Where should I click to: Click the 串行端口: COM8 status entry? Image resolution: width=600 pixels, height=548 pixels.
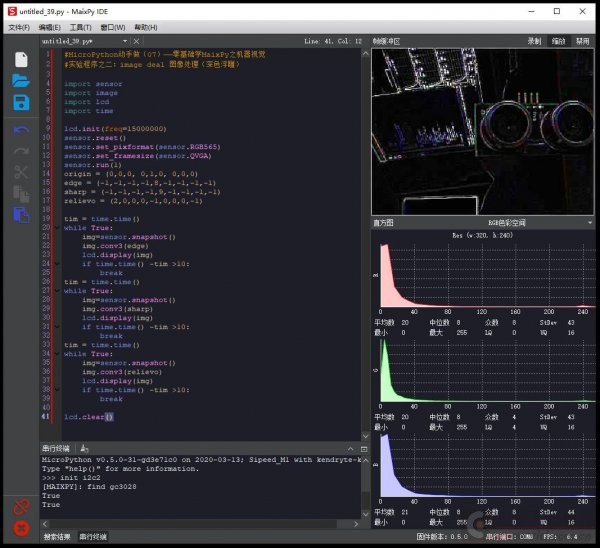tap(509, 537)
